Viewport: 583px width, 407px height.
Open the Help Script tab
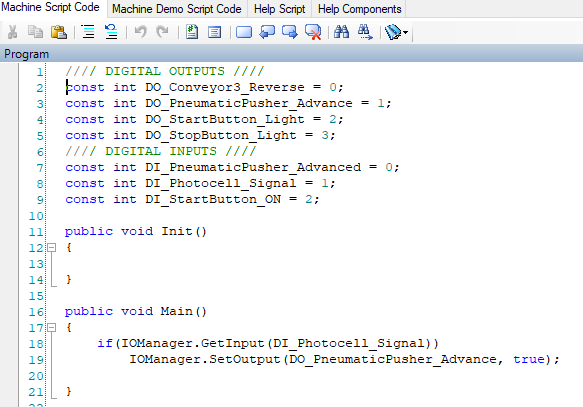coord(279,9)
